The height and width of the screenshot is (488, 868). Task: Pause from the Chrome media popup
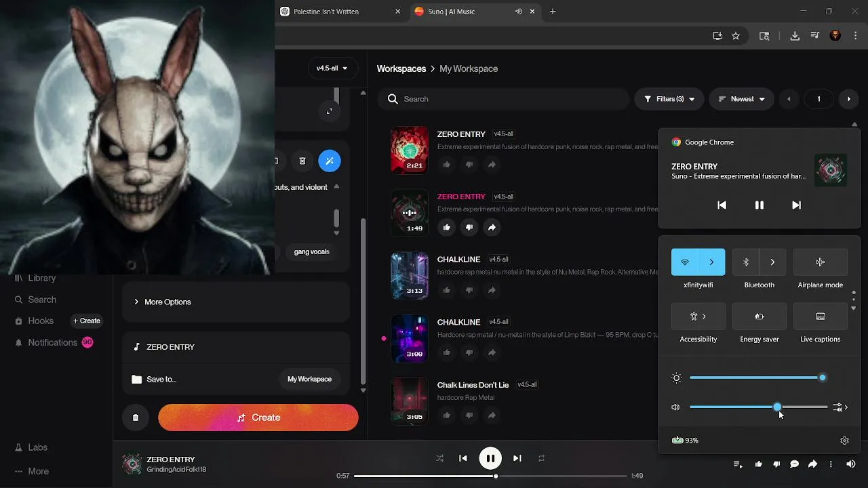click(x=759, y=205)
